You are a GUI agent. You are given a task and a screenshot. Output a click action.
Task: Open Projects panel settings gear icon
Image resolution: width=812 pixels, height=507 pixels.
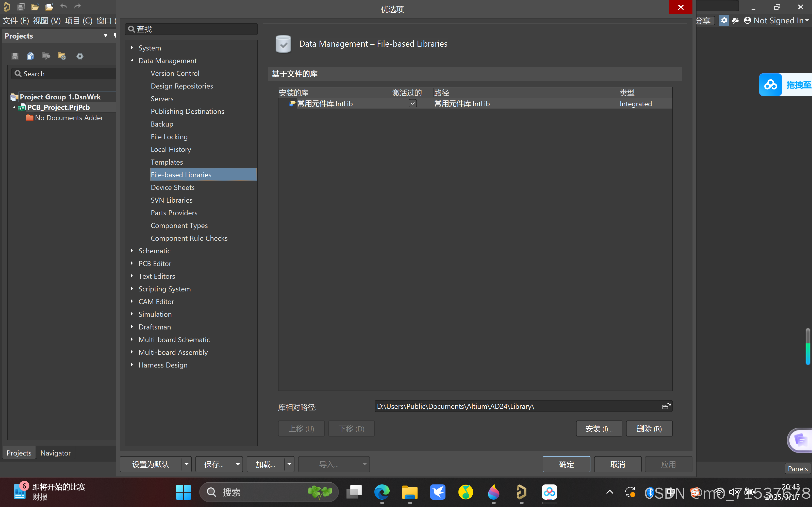click(80, 56)
